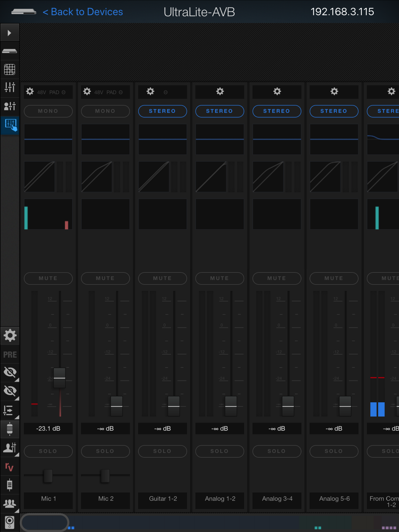Toggle STEREO mode on Analog 5-6
Screen dimensions: 399x532
(x=334, y=111)
